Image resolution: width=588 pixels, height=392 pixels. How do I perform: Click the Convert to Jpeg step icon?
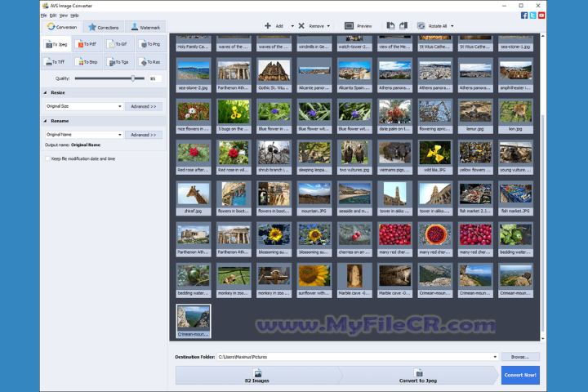(x=419, y=373)
